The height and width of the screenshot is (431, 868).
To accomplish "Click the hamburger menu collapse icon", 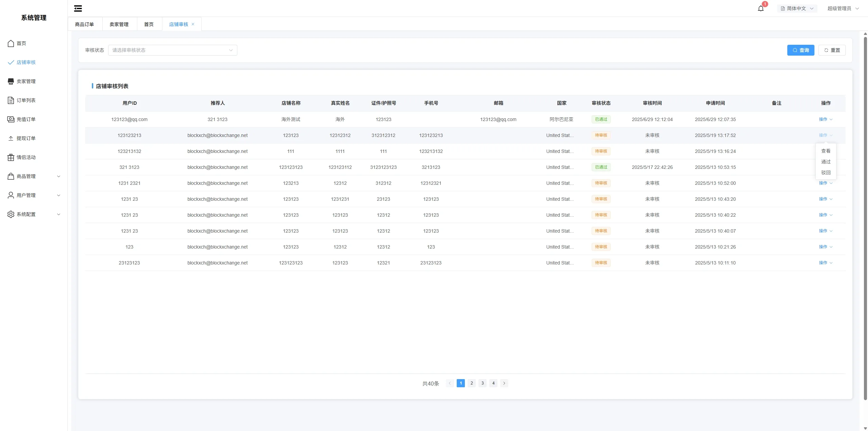I will tap(78, 8).
